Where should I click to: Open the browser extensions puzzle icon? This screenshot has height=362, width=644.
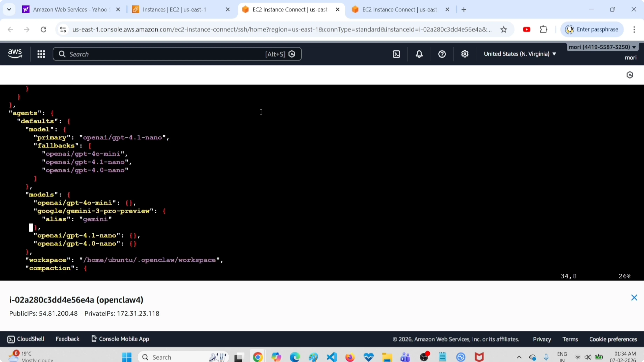pyautogui.click(x=544, y=30)
